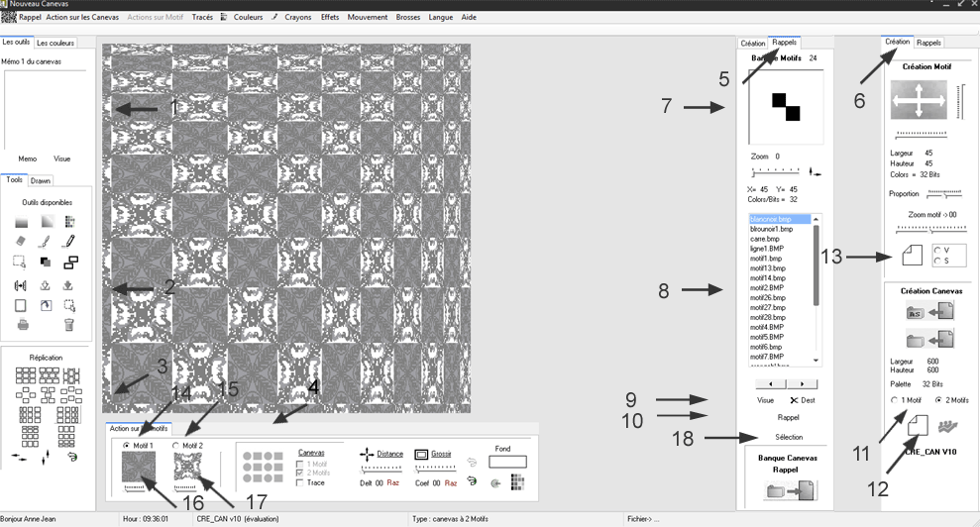This screenshot has height=527, width=980.
Task: Click the right arrow under the motif list
Action: click(x=802, y=384)
